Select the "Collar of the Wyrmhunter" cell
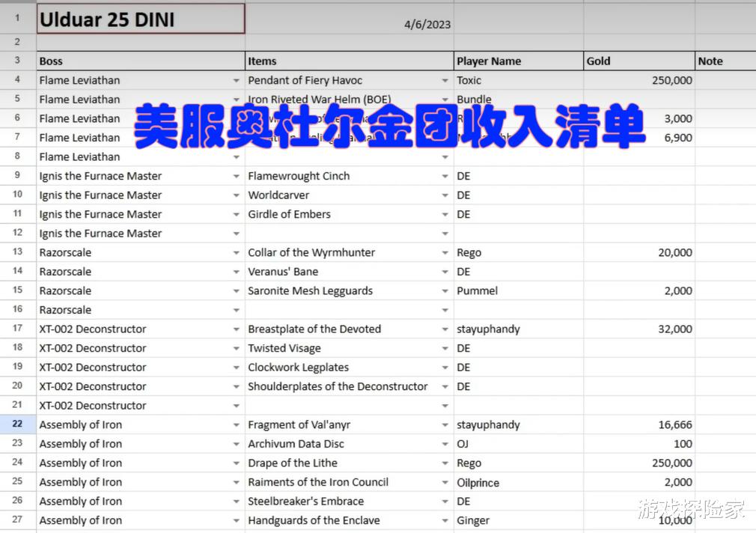Image resolution: width=756 pixels, height=533 pixels. [x=350, y=253]
